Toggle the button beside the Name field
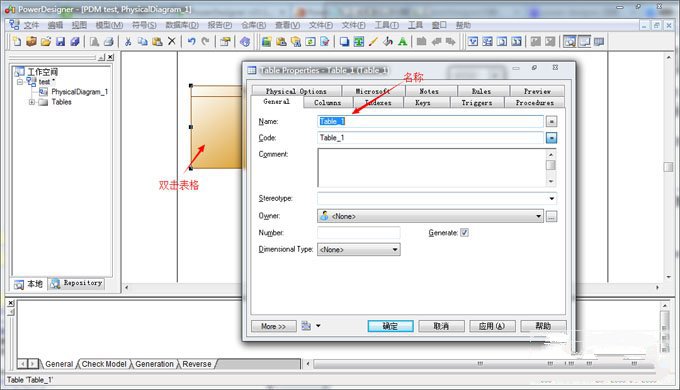680x390 pixels. pyautogui.click(x=551, y=121)
